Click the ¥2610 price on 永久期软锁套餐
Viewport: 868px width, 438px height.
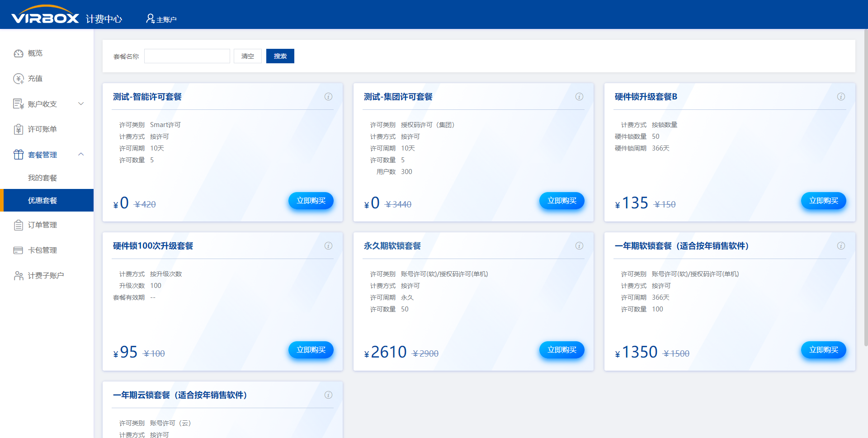[385, 352]
